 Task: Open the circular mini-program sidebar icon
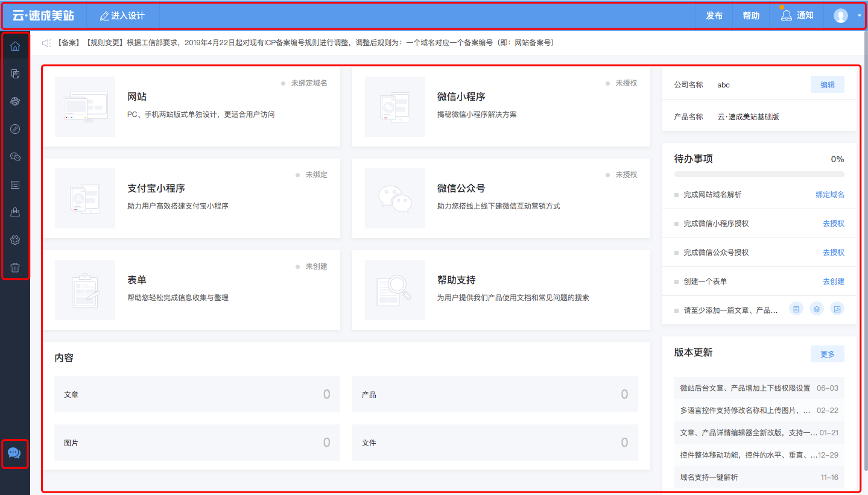tap(15, 129)
